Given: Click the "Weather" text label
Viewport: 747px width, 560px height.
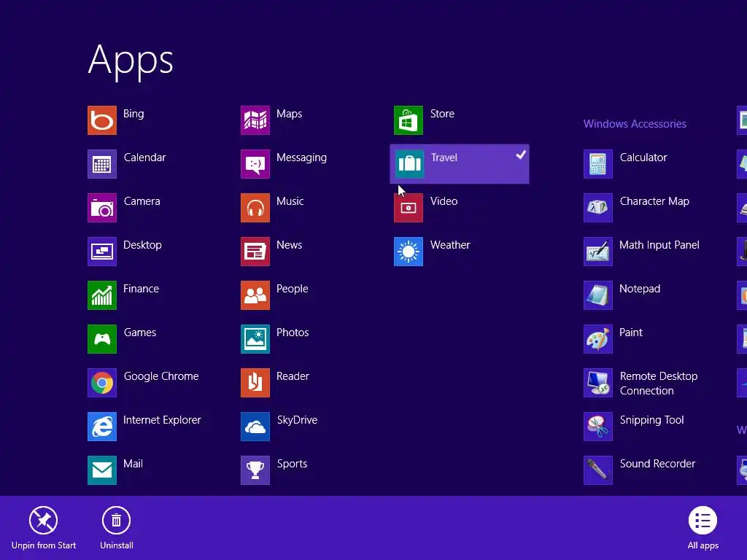Looking at the screenshot, I should click(x=450, y=245).
